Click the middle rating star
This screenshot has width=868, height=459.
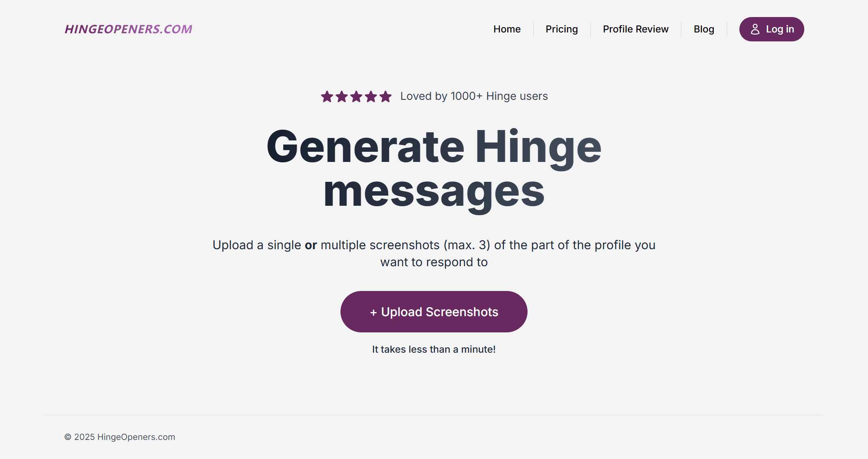pyautogui.click(x=356, y=97)
